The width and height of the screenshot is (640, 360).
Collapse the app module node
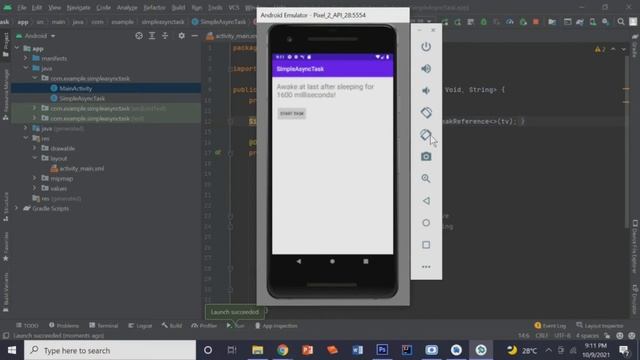pyautogui.click(x=17, y=48)
